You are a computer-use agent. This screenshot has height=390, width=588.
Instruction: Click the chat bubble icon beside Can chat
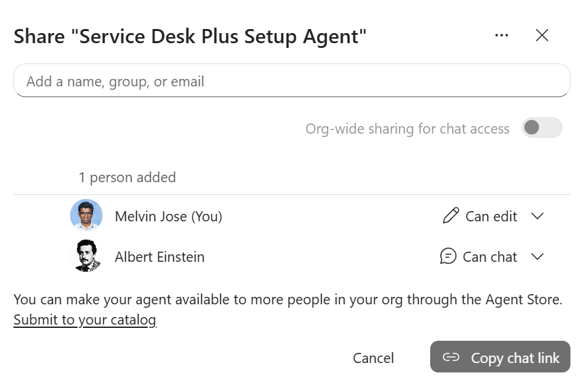point(448,256)
